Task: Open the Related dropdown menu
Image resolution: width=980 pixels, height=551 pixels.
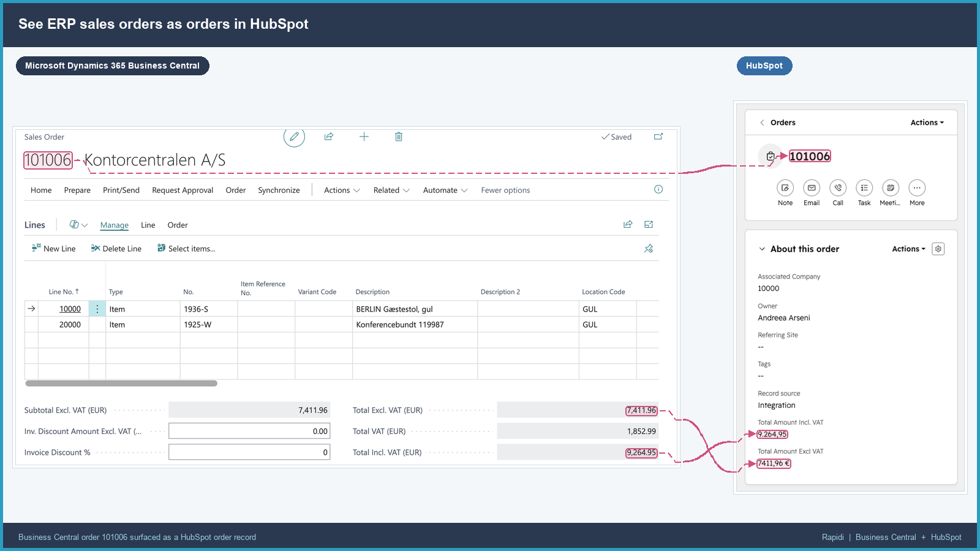Action: (391, 190)
